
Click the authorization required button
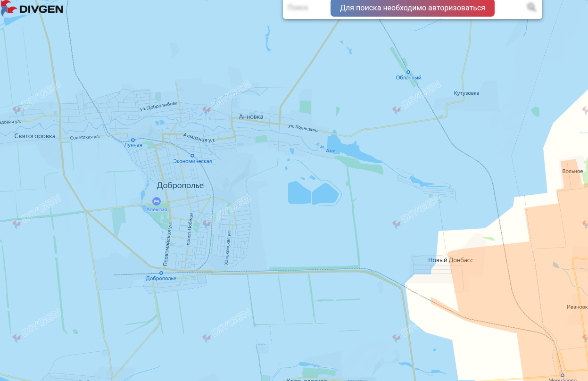point(413,8)
